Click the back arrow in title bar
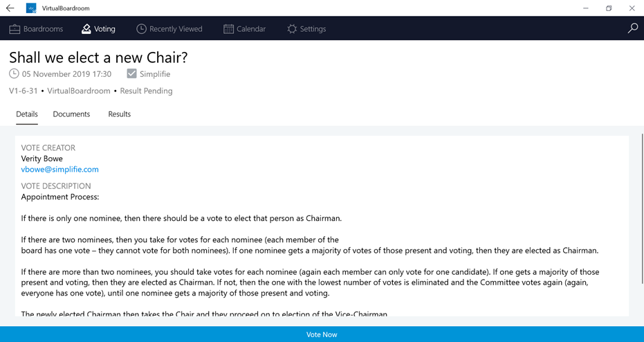Image resolution: width=644 pixels, height=342 pixels. coord(10,8)
